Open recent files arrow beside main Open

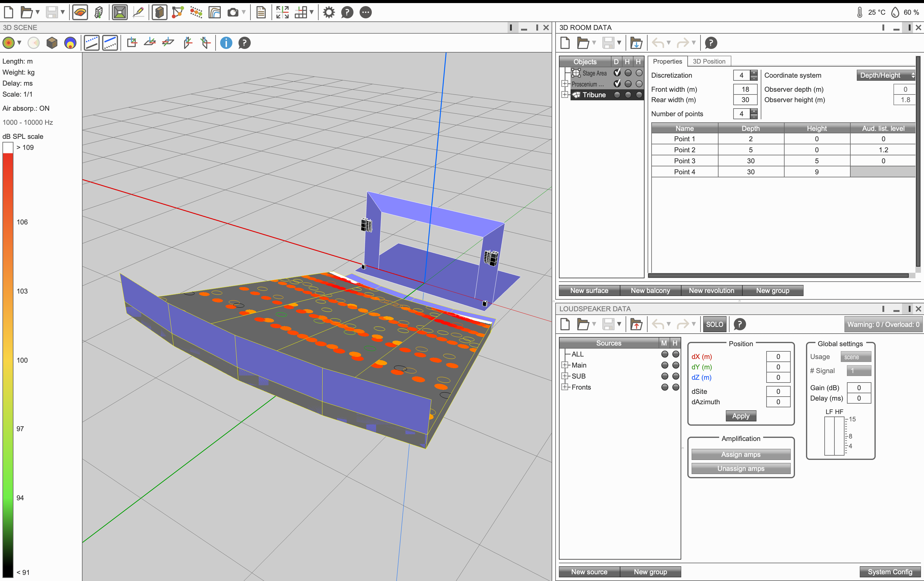pyautogui.click(x=38, y=12)
